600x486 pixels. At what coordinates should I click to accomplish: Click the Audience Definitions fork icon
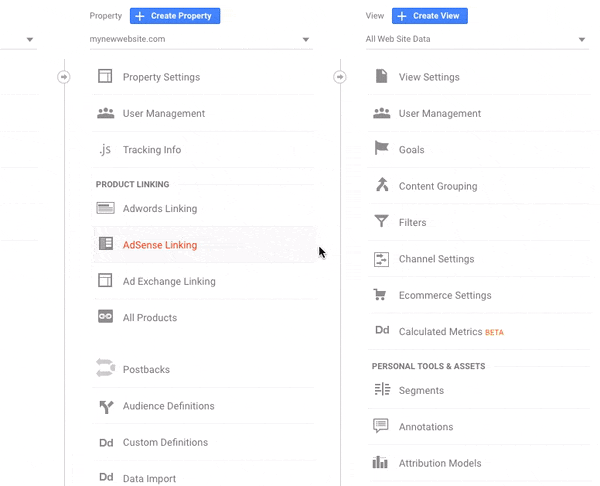pos(106,407)
